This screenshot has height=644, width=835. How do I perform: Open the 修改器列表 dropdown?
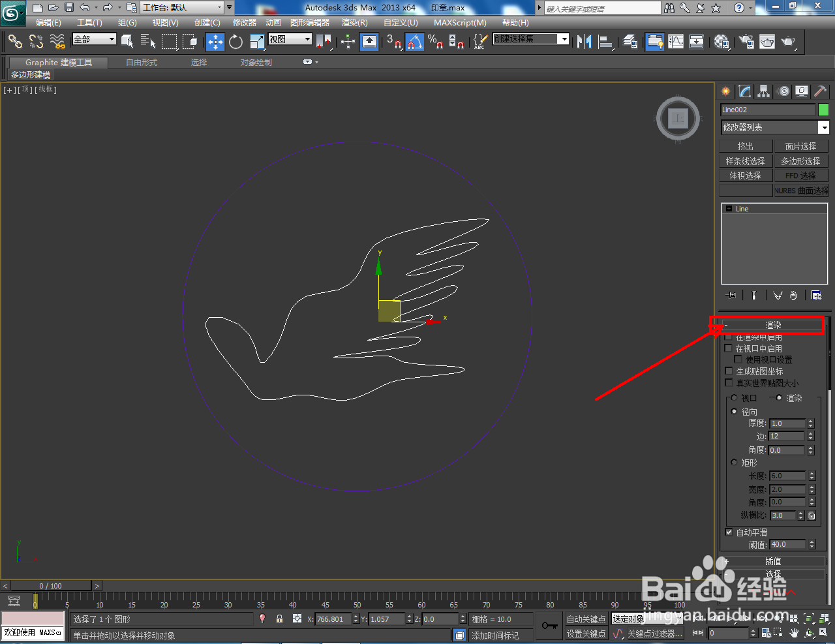774,127
